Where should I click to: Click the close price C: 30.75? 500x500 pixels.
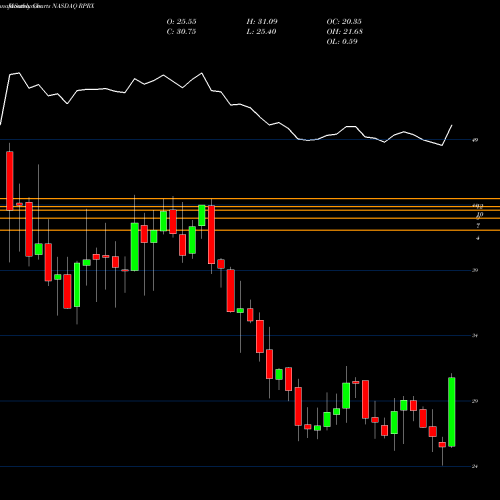(x=181, y=32)
